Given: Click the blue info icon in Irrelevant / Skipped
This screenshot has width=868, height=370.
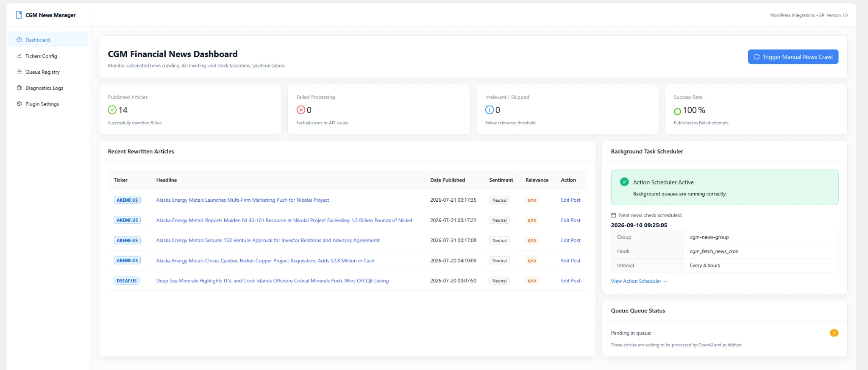Looking at the screenshot, I should click(490, 110).
